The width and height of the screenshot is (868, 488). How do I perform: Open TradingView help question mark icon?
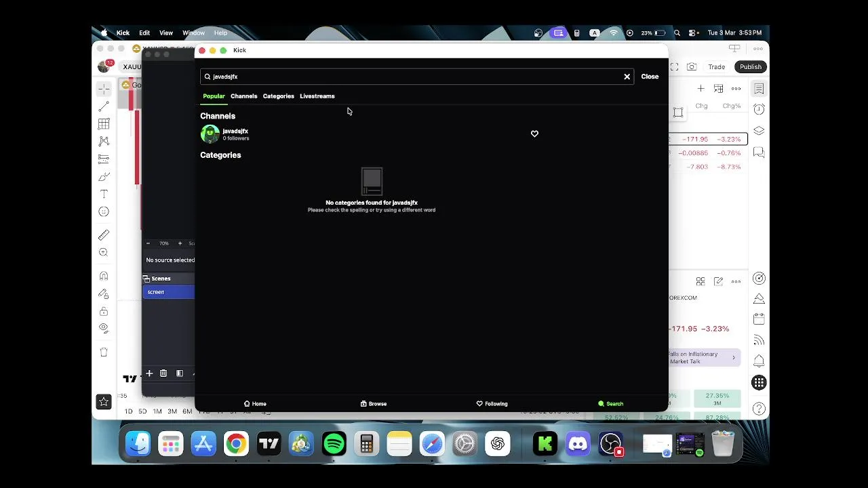point(759,409)
